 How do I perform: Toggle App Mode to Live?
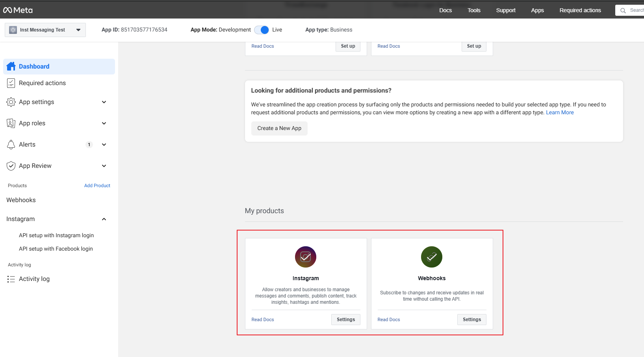tap(262, 30)
